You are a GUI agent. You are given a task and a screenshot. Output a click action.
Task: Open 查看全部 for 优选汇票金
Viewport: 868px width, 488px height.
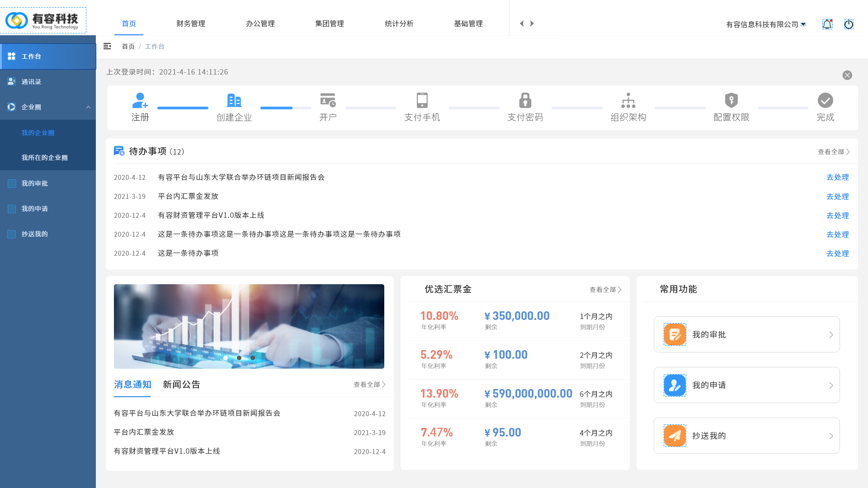pos(606,290)
